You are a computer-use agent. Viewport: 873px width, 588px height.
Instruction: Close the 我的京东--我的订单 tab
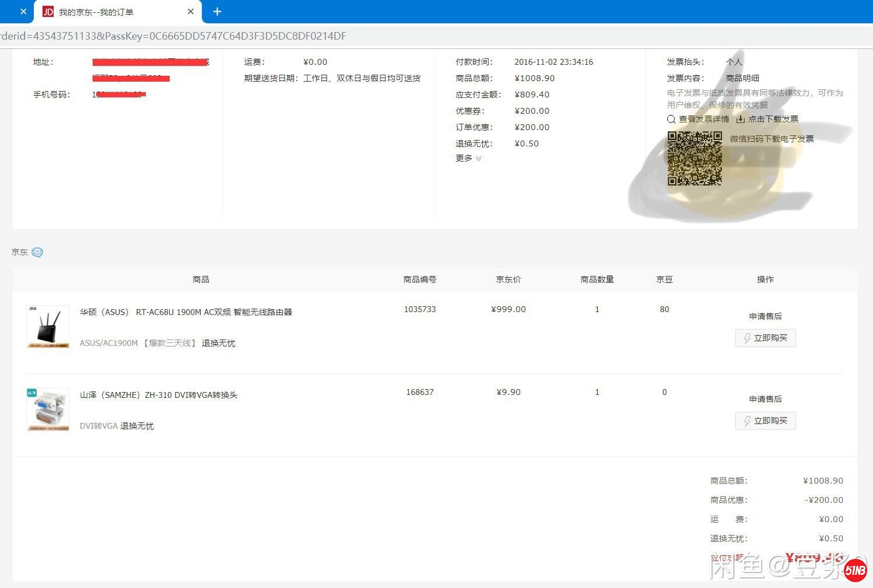coord(191,12)
